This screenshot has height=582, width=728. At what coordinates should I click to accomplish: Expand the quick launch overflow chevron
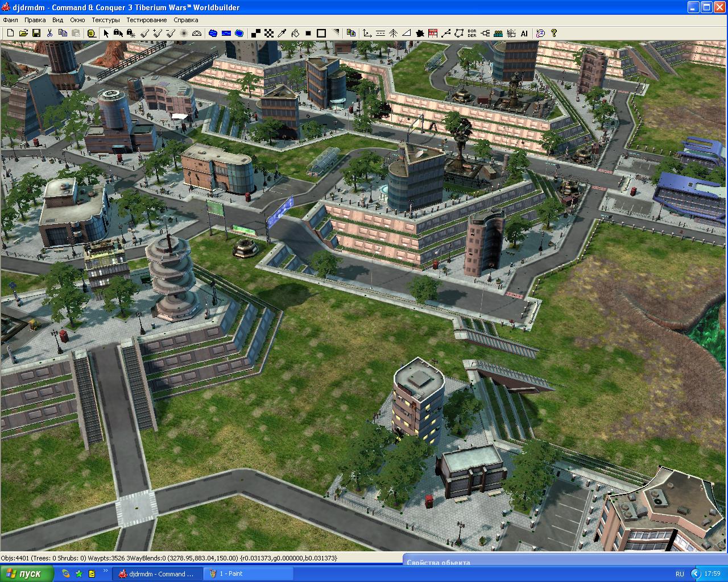click(106, 571)
